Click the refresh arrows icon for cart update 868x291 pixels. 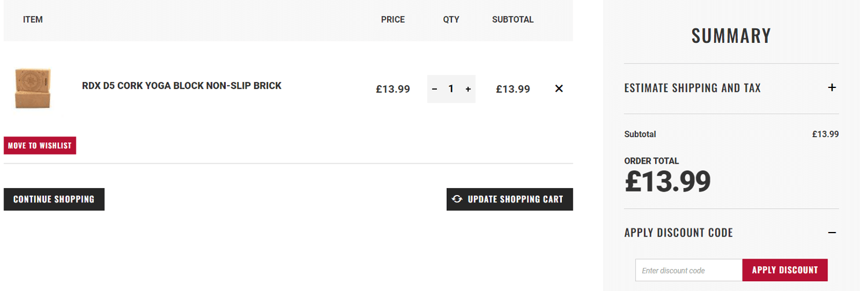pos(457,199)
